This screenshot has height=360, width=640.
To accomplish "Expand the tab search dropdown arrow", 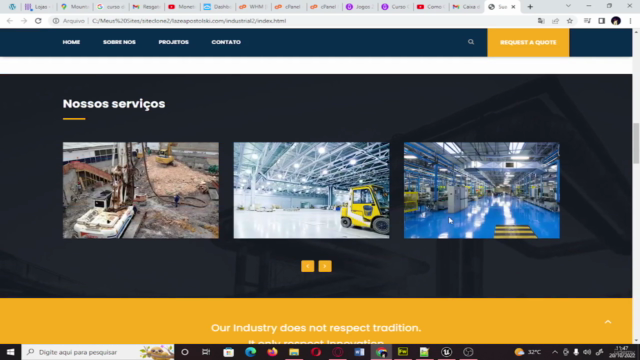I will coord(568,7).
